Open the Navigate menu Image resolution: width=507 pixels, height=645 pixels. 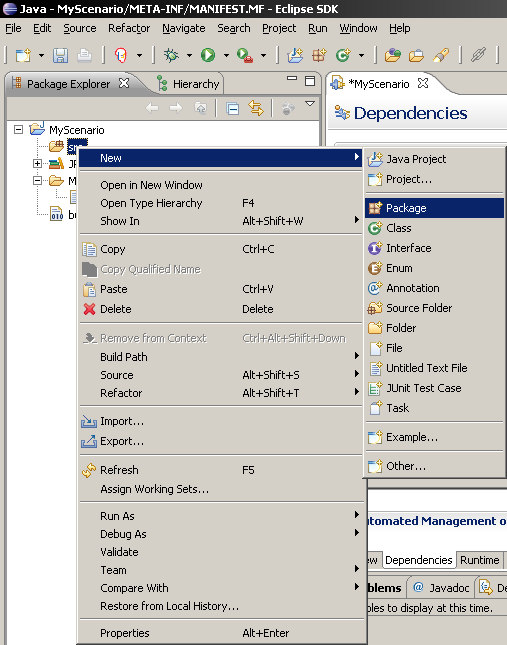[183, 28]
